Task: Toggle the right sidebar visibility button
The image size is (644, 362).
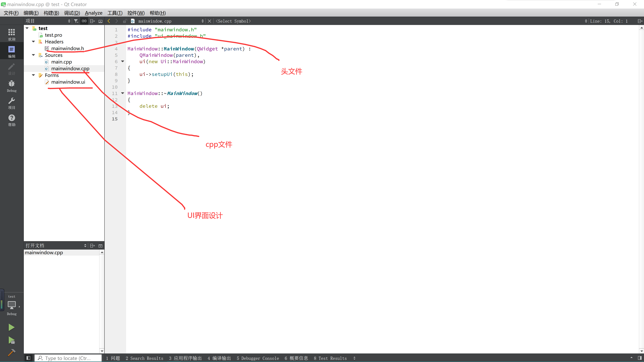Action: coord(639,358)
